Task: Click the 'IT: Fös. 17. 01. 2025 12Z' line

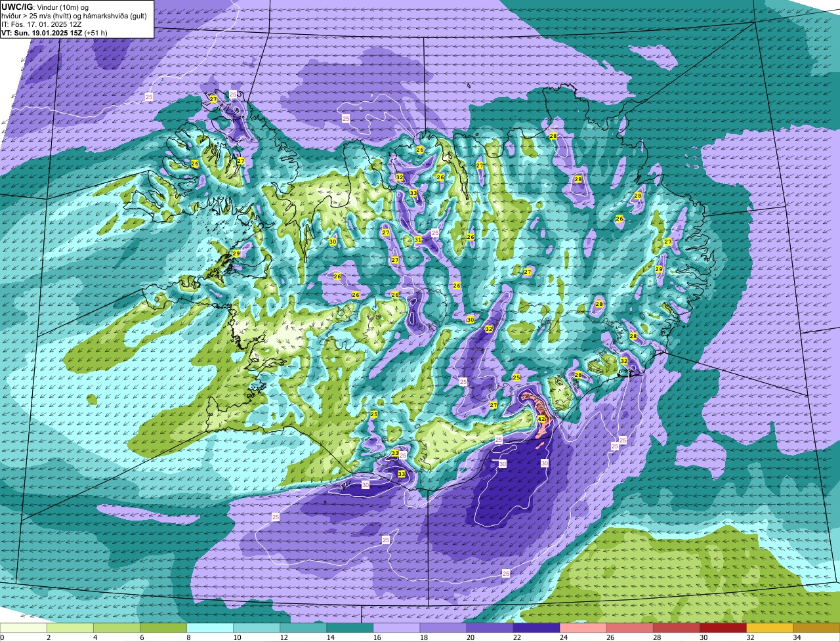Action: coord(41,24)
